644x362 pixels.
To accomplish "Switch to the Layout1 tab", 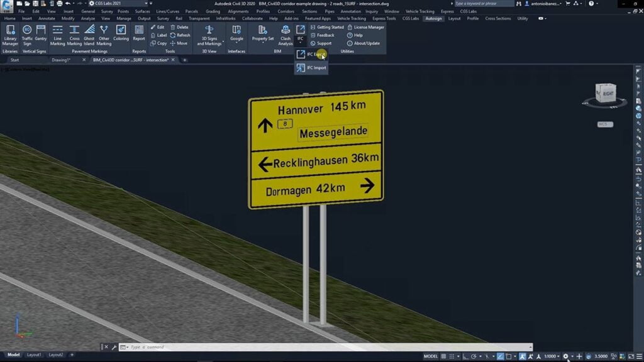I will [34, 355].
